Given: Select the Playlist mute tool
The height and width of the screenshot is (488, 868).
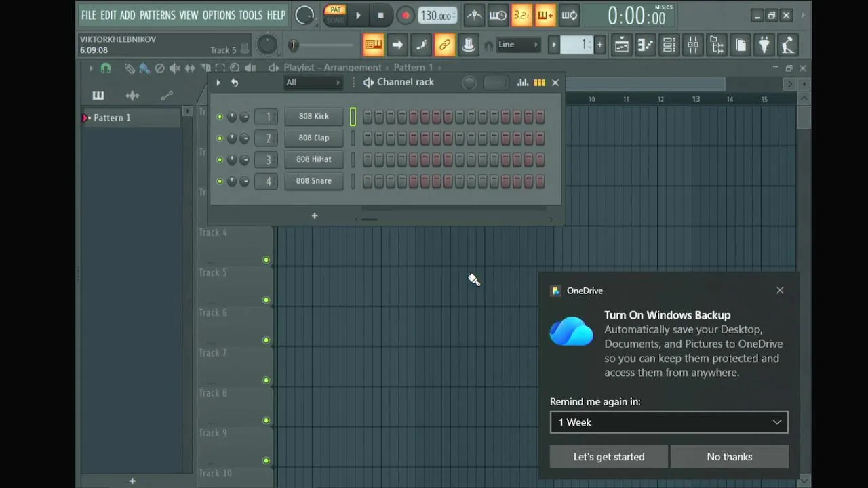Looking at the screenshot, I should tap(175, 68).
